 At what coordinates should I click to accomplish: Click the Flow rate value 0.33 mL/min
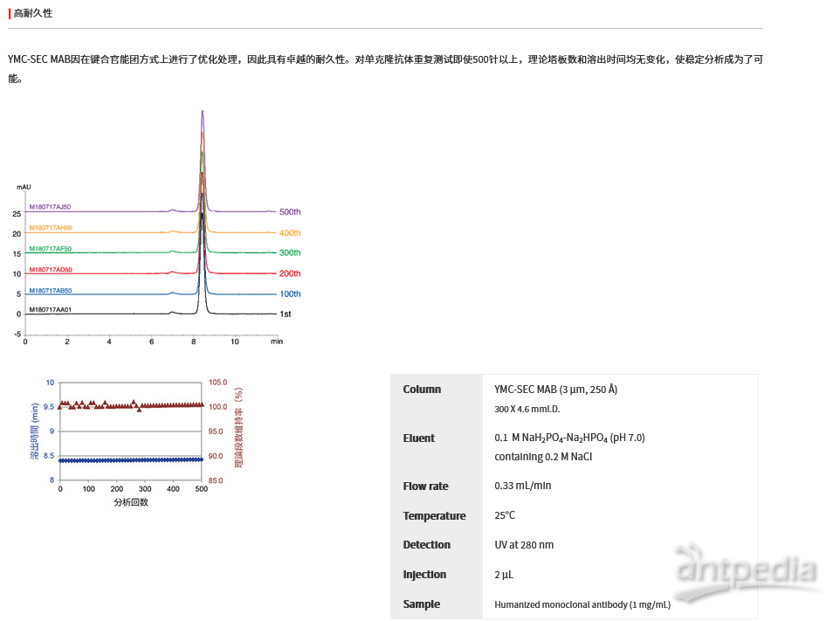click(x=522, y=486)
